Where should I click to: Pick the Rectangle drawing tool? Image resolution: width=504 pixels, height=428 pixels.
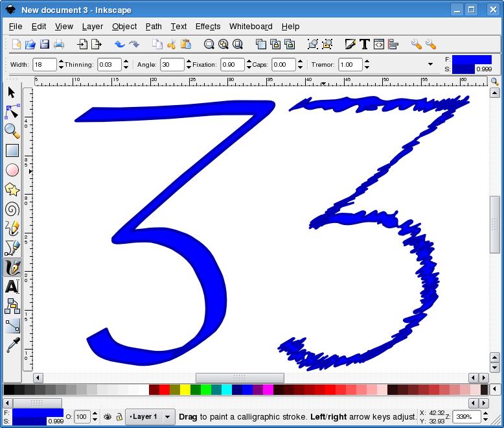[x=12, y=150]
